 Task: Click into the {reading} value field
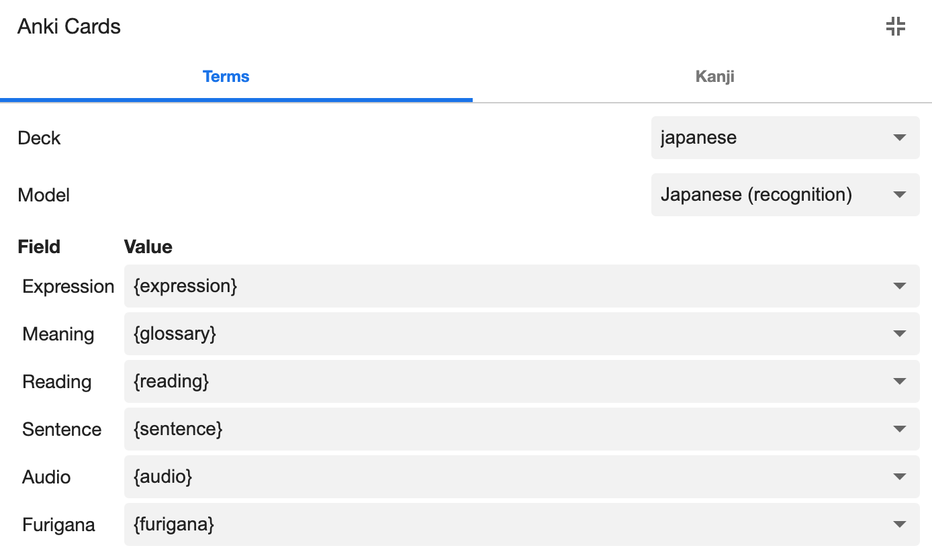pos(497,381)
